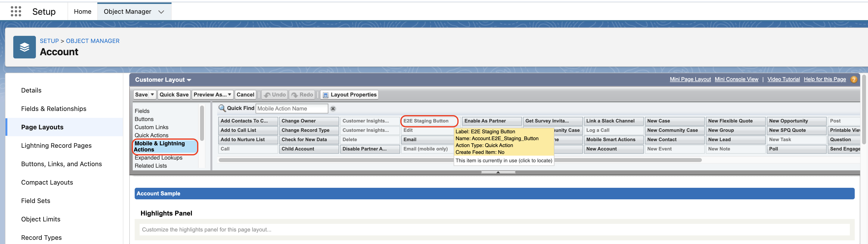Viewport: 868px width, 244px height.
Task: Open the Preview As dropdown
Action: (x=212, y=95)
